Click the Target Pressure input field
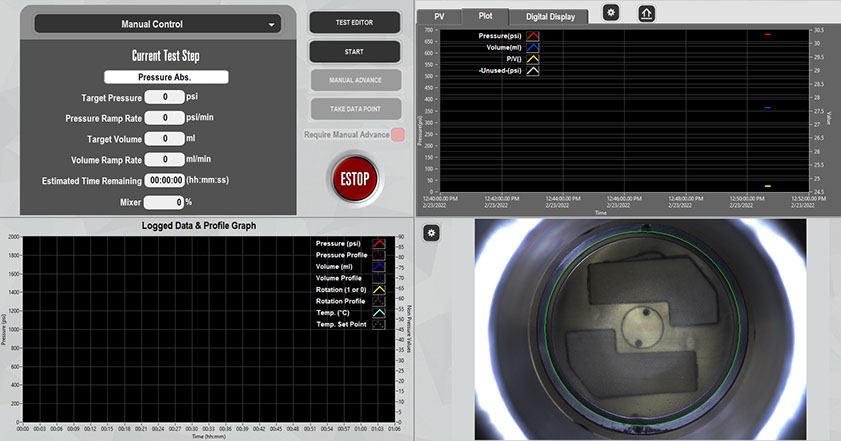The width and height of the screenshot is (841, 441). click(x=164, y=97)
